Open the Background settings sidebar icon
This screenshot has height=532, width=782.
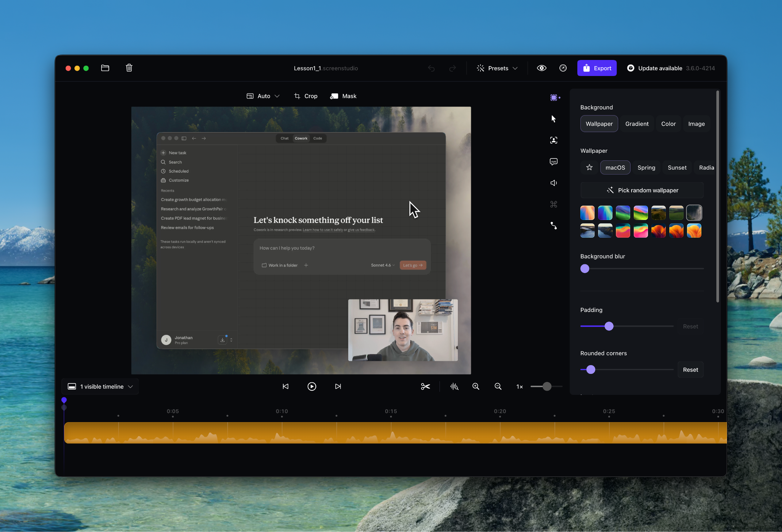tap(554, 97)
